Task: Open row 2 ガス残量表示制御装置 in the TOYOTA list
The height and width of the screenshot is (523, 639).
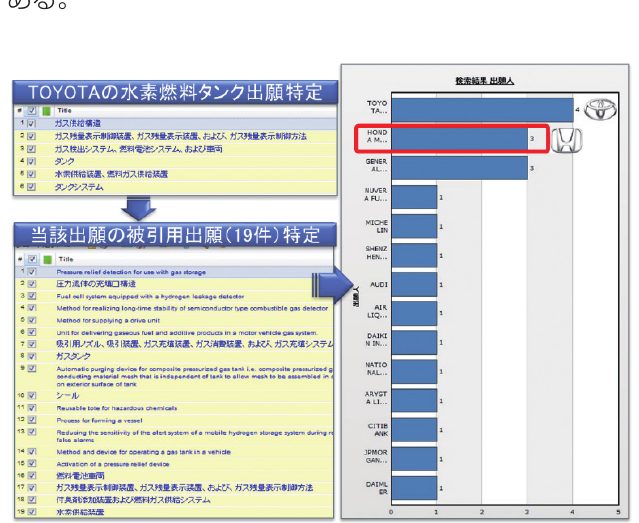Action: pos(181,136)
